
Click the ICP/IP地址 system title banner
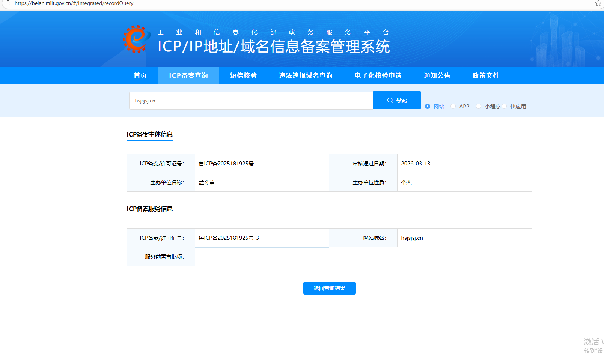(274, 47)
